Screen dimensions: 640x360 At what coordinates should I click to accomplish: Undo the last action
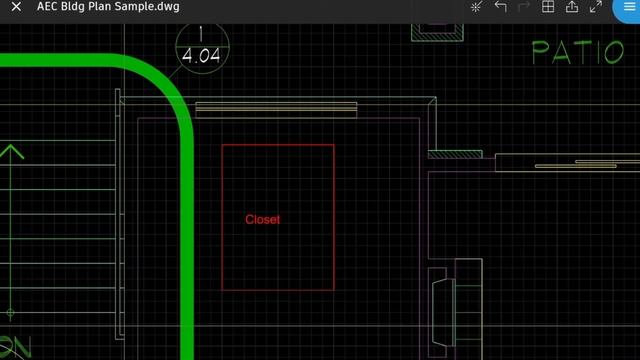point(500,7)
